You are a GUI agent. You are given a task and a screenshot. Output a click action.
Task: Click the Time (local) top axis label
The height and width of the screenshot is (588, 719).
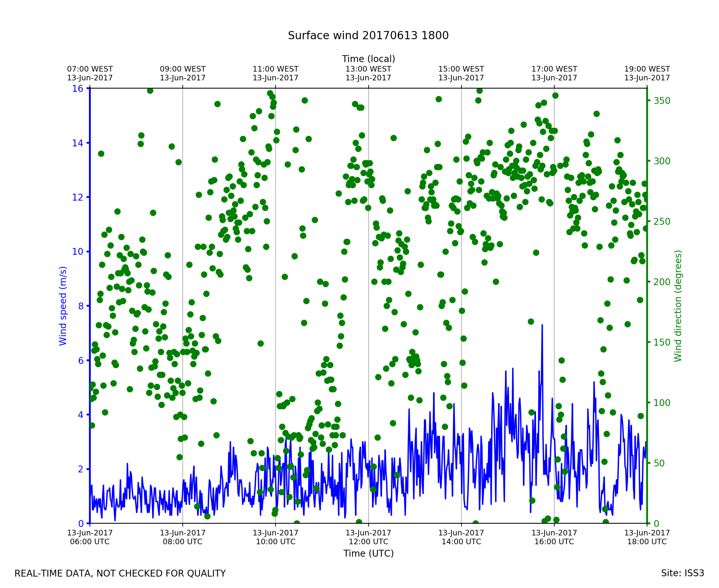(368, 59)
